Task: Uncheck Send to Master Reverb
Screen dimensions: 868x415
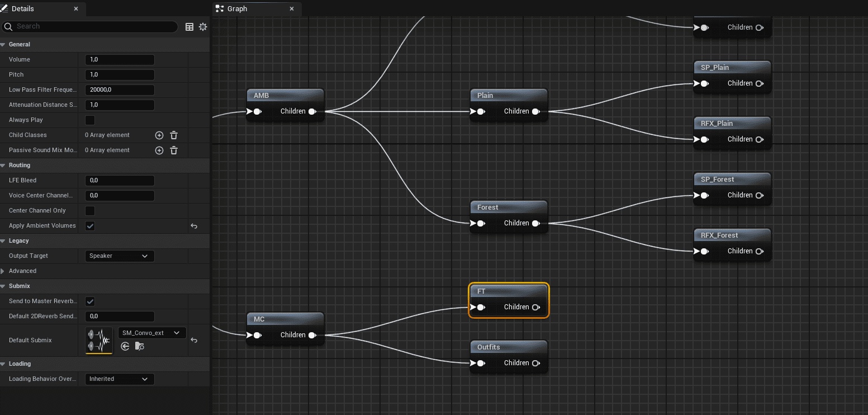Action: pyautogui.click(x=90, y=301)
